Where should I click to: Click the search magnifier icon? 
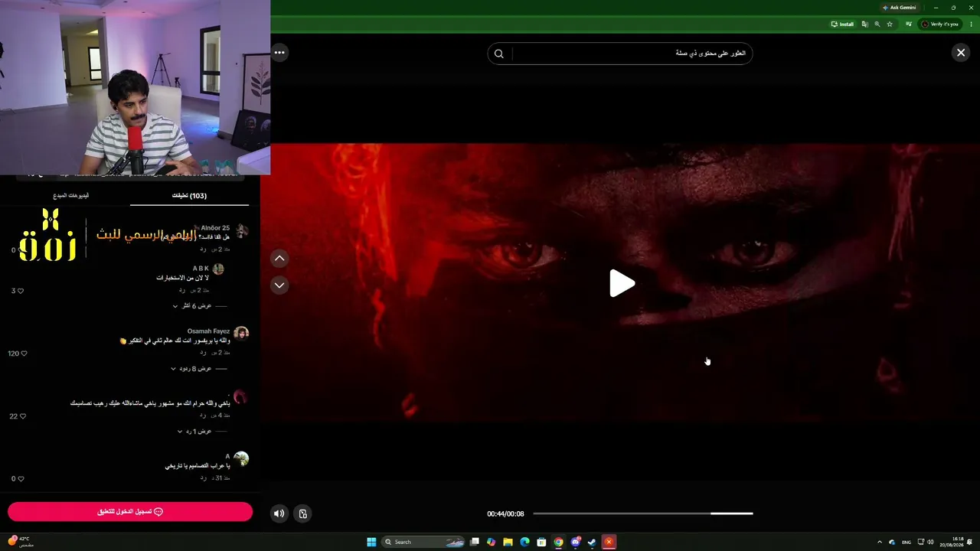pos(499,54)
